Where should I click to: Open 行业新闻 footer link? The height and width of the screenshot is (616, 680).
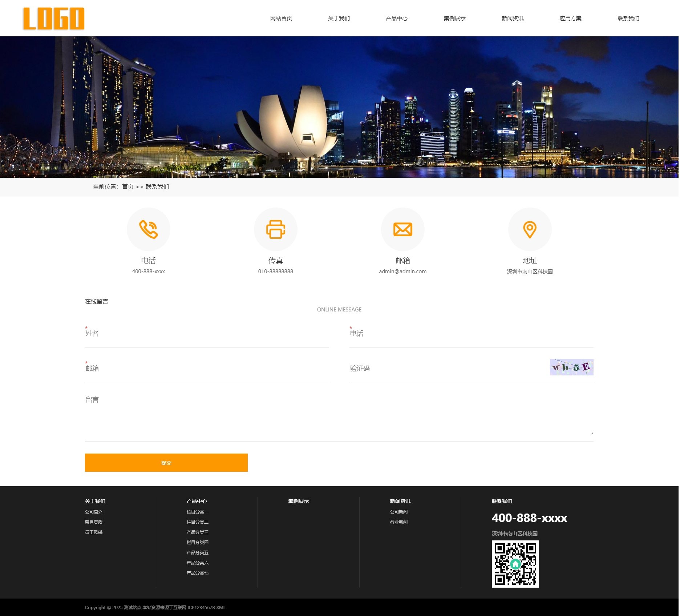[x=398, y=522]
